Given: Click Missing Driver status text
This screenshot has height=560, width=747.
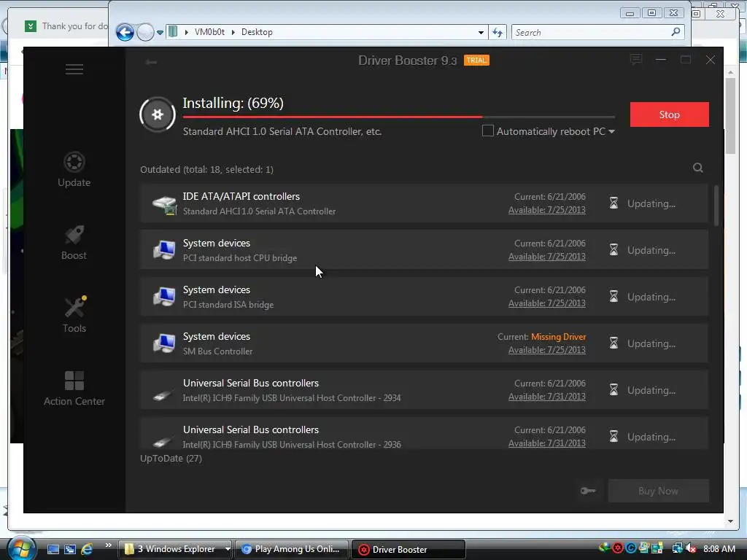Looking at the screenshot, I should pyautogui.click(x=558, y=337).
